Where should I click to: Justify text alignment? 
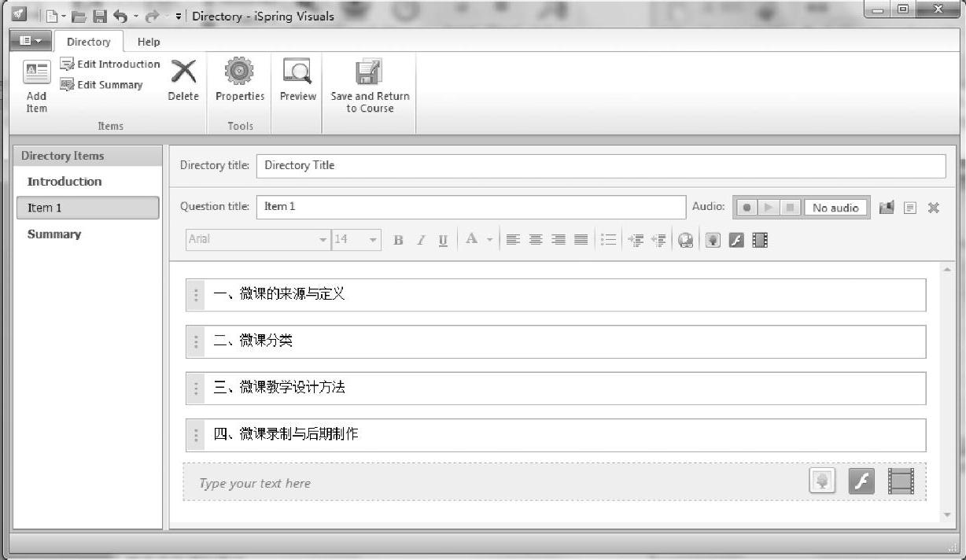click(581, 240)
